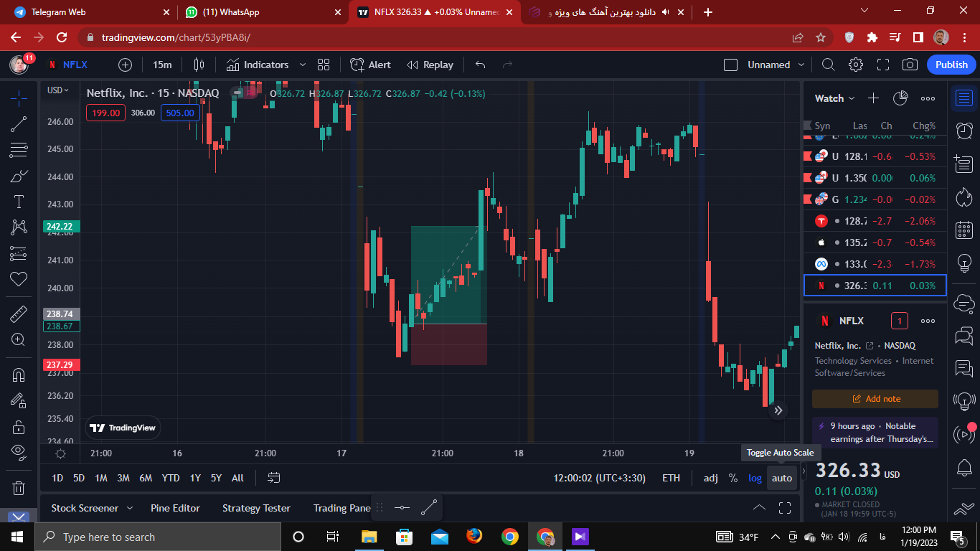Select the Text tool in left toolbar
Image resolution: width=980 pixels, height=551 pixels.
coord(19,202)
